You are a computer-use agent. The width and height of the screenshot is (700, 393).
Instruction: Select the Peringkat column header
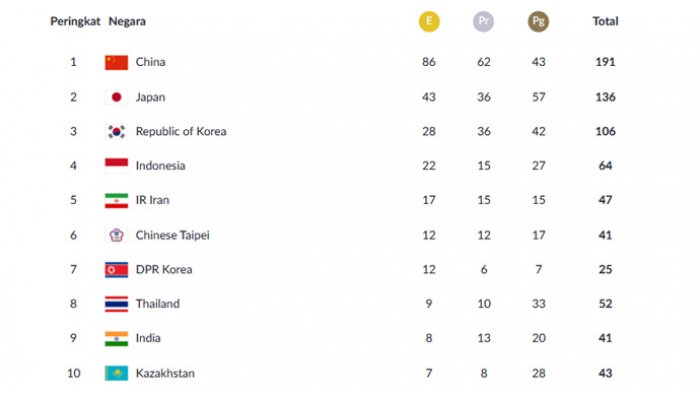click(x=75, y=21)
